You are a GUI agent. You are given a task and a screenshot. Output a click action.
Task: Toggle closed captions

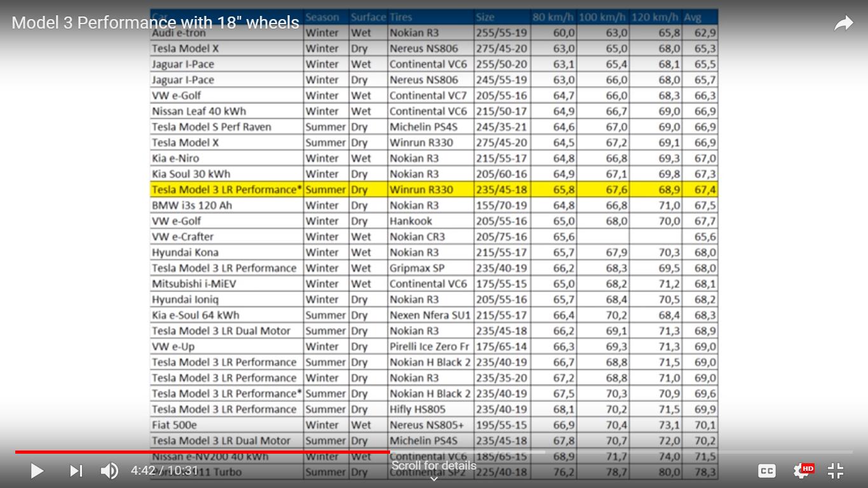[x=767, y=471]
